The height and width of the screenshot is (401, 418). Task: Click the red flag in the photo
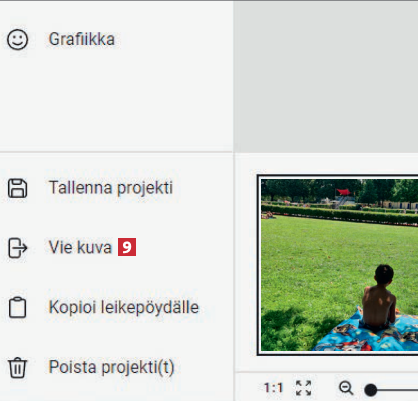coord(343,192)
